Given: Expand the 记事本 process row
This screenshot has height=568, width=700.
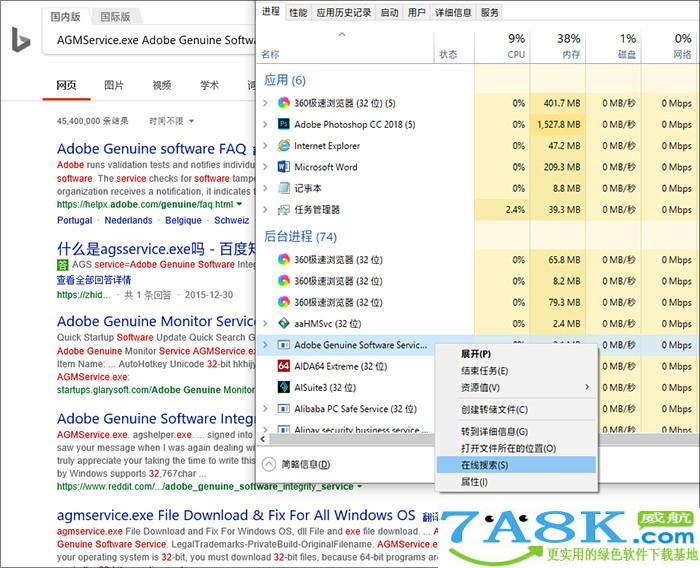Looking at the screenshot, I should tap(266, 188).
